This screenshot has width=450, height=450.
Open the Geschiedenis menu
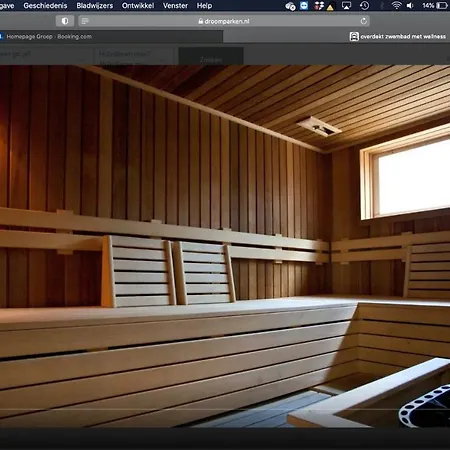pos(45,6)
